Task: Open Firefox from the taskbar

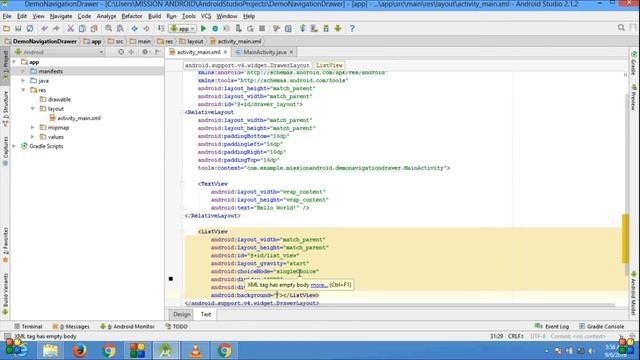Action: (80, 351)
